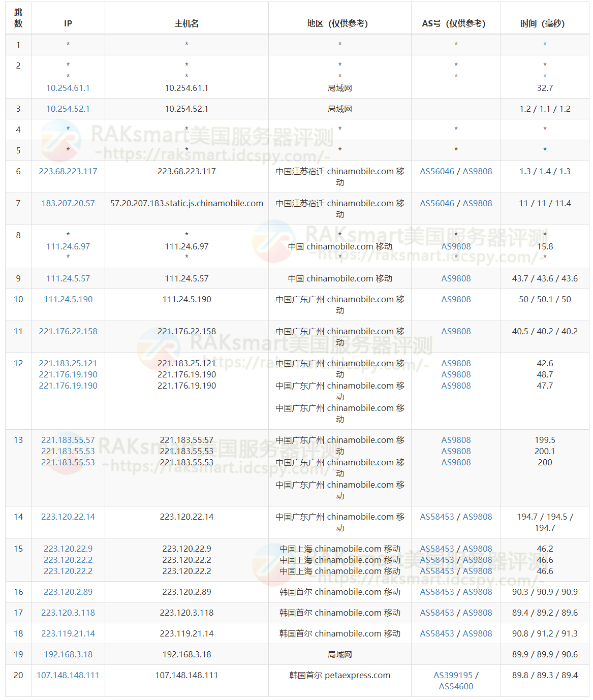The width and height of the screenshot is (593, 700).
Task: Click the 223.68.223.117 IP link
Action: (68, 171)
